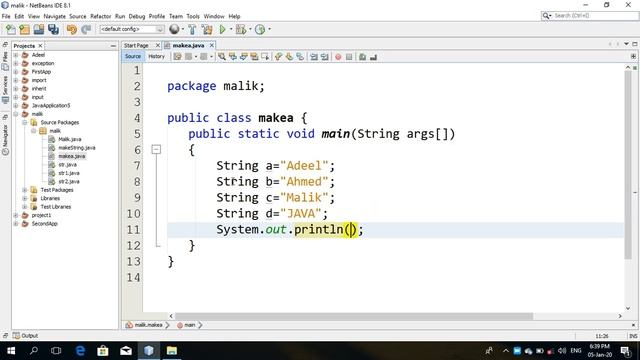Screen dimensions: 640x360
Task: Click Stop Macro Recording icon
Action: coord(349,57)
